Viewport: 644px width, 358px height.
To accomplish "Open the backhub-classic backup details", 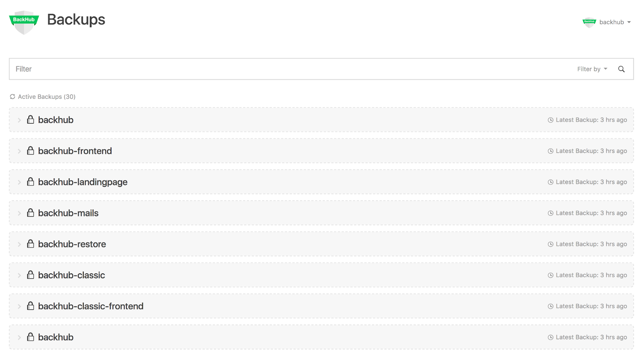I will click(72, 275).
